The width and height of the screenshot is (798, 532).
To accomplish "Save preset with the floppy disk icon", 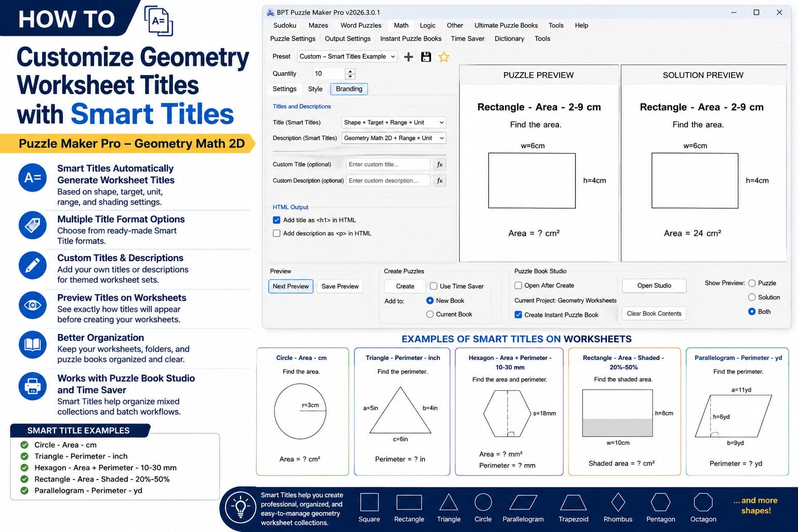I will [426, 57].
